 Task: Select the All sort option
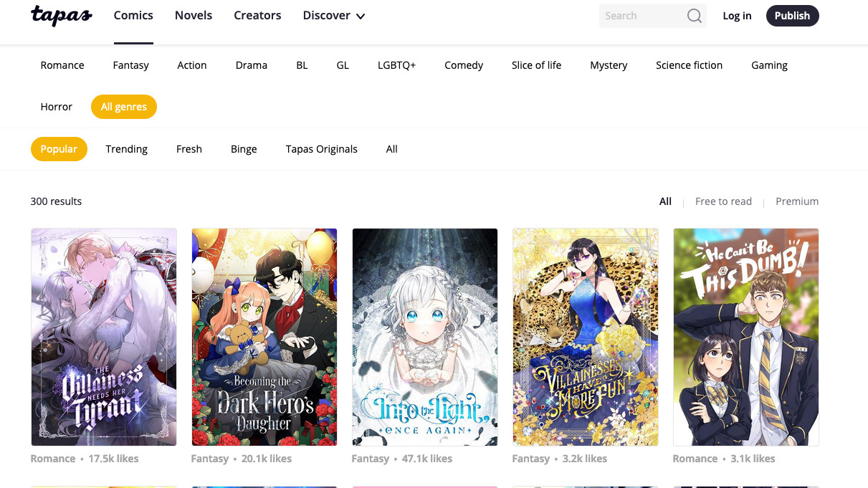pyautogui.click(x=392, y=149)
